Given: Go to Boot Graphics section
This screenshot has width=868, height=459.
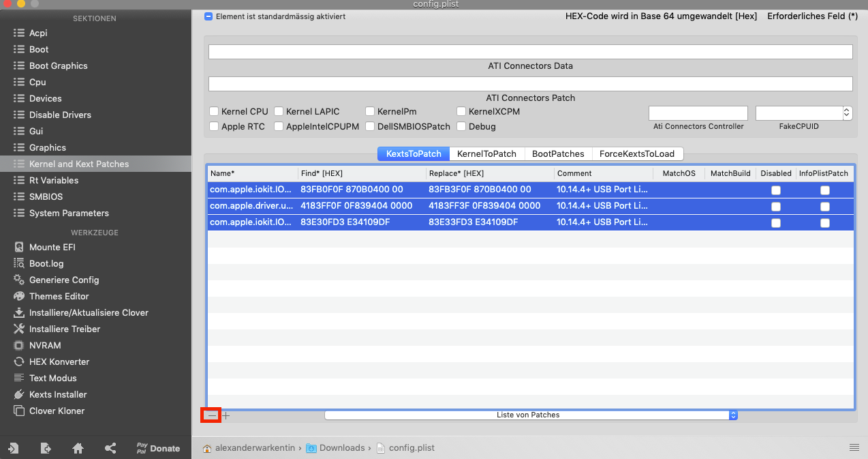Looking at the screenshot, I should coord(58,65).
